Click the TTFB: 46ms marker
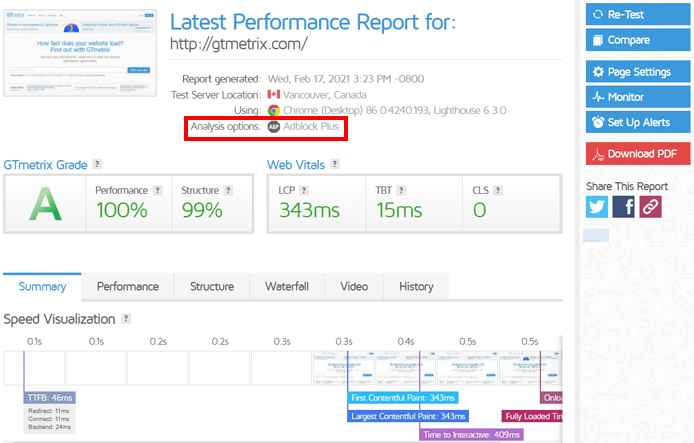The width and height of the screenshot is (694, 443). pos(50,397)
